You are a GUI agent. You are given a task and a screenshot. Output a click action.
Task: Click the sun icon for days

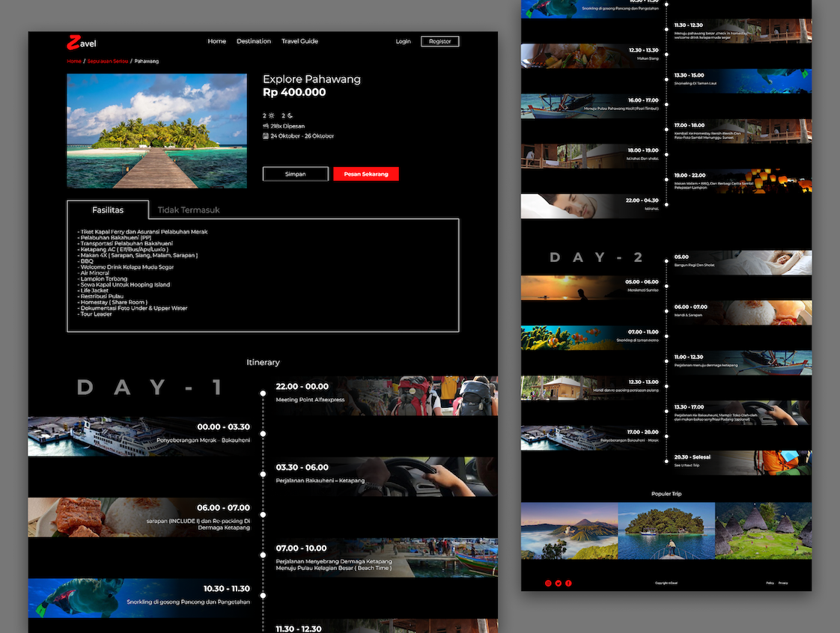click(271, 116)
